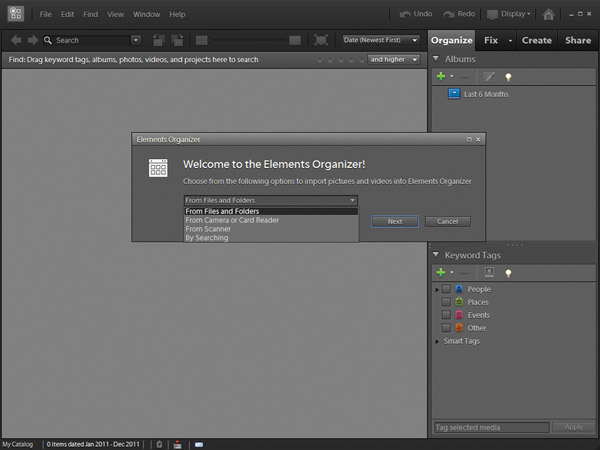This screenshot has width=600, height=450.
Task: Click the lightbulb tip icon in Albums
Action: (508, 77)
